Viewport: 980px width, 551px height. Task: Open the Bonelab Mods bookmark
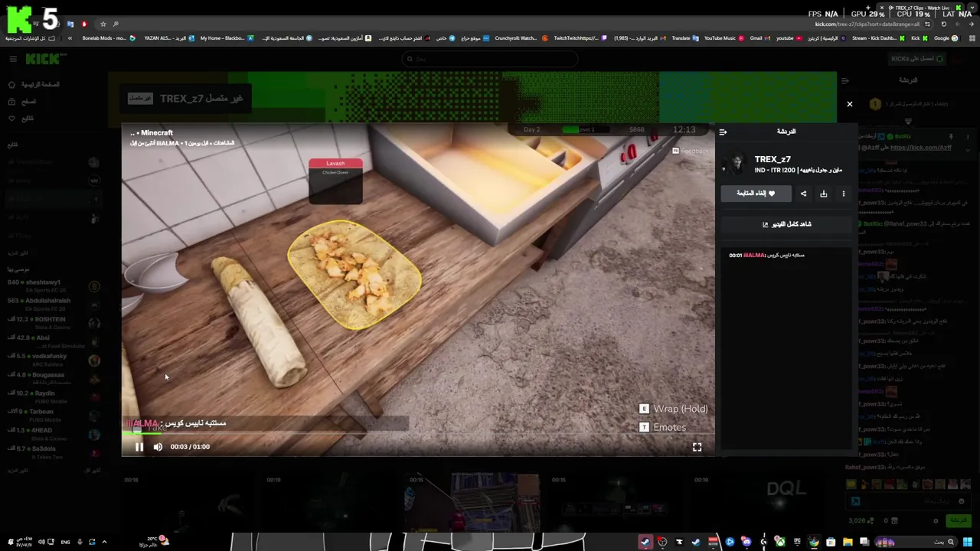coord(108,38)
